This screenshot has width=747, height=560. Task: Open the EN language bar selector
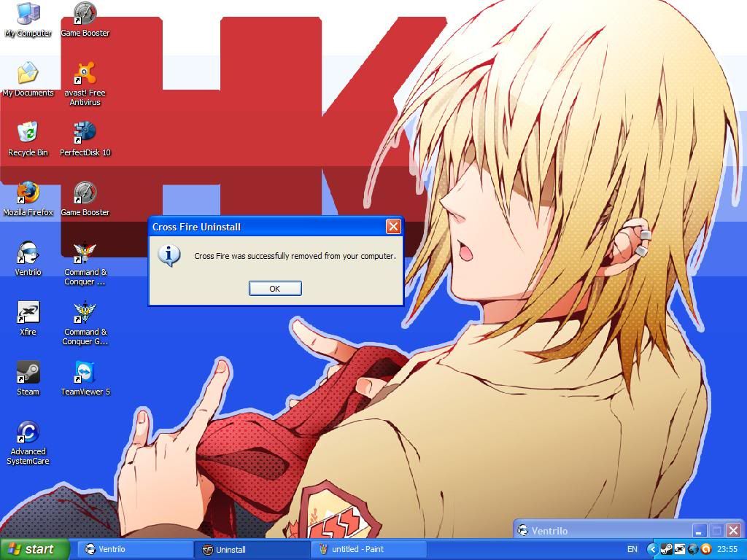pos(632,549)
